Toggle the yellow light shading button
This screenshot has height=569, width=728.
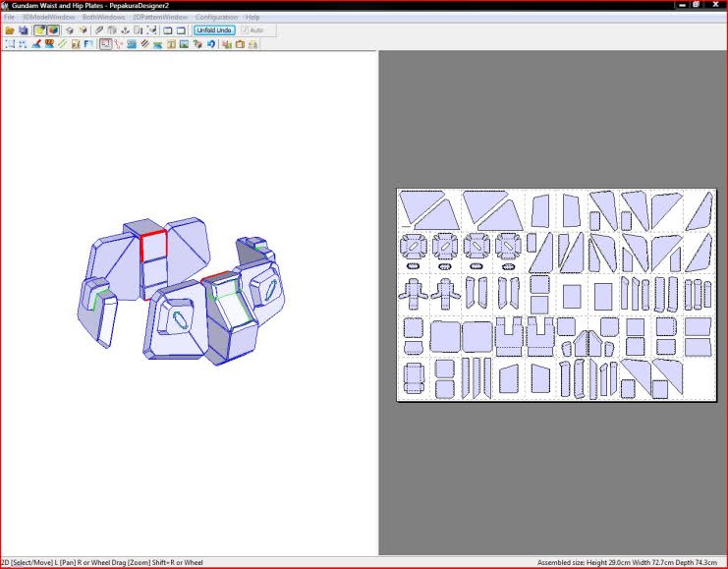click(x=40, y=30)
